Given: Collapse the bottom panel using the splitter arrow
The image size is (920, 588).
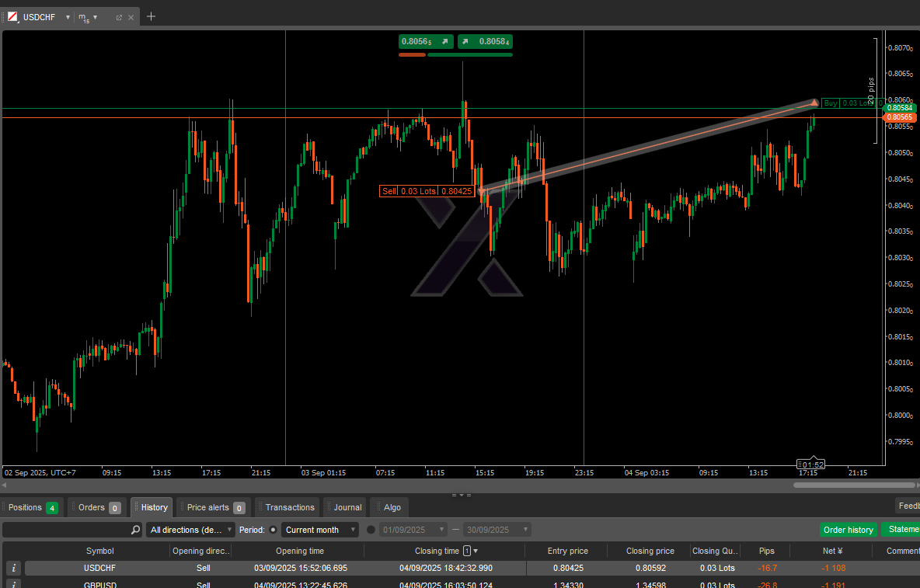Looking at the screenshot, I should coord(461,495).
